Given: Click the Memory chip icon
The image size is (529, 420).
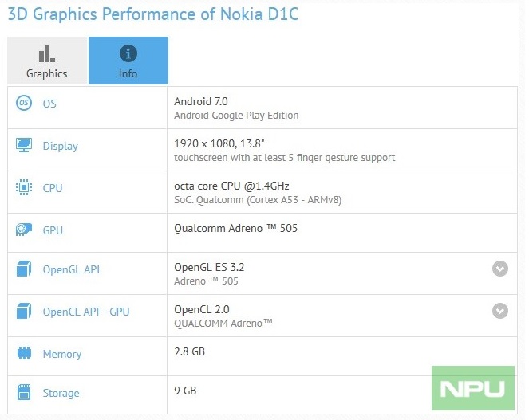Looking at the screenshot, I should [24, 353].
